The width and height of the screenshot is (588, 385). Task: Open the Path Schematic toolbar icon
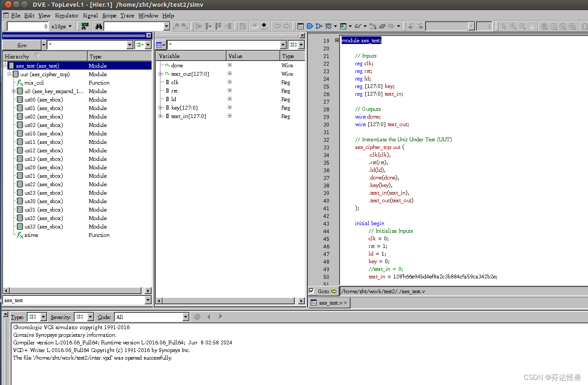pyautogui.click(x=319, y=26)
